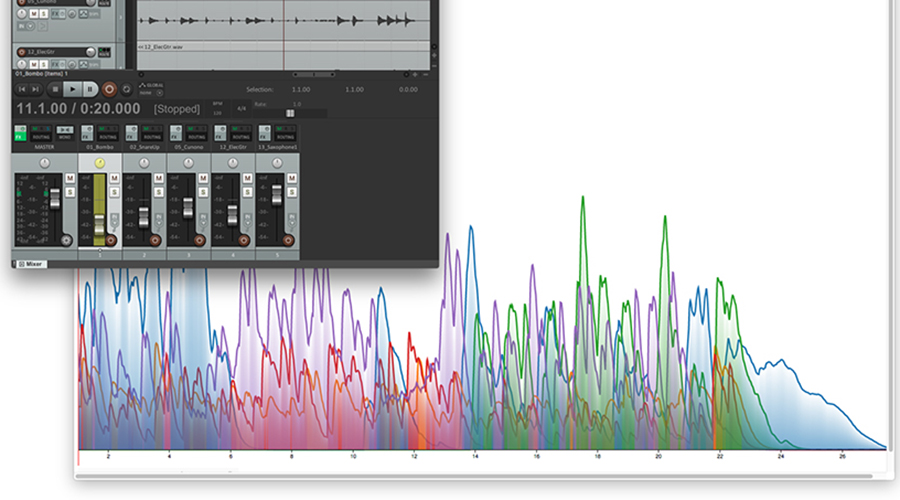Open the MASTER track FX button
This screenshot has height=500, width=900.
pos(20,133)
